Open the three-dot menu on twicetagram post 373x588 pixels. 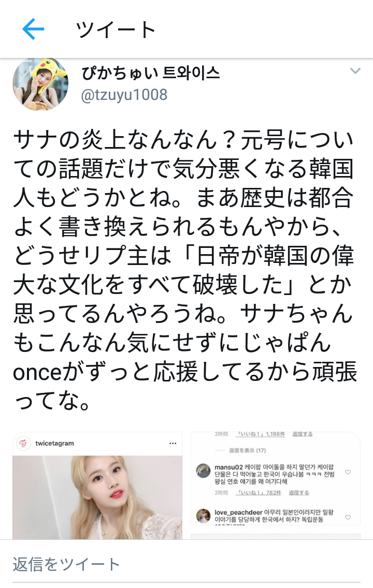pyautogui.click(x=173, y=443)
